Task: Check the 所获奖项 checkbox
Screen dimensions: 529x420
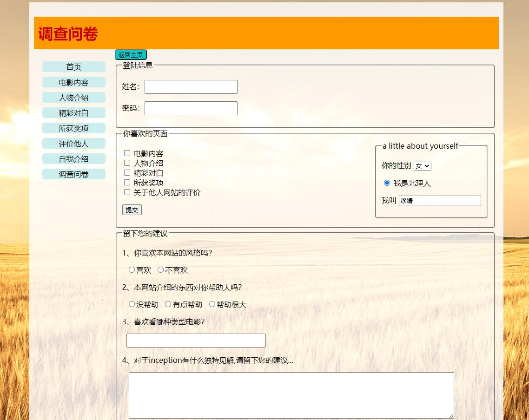Action: [127, 183]
